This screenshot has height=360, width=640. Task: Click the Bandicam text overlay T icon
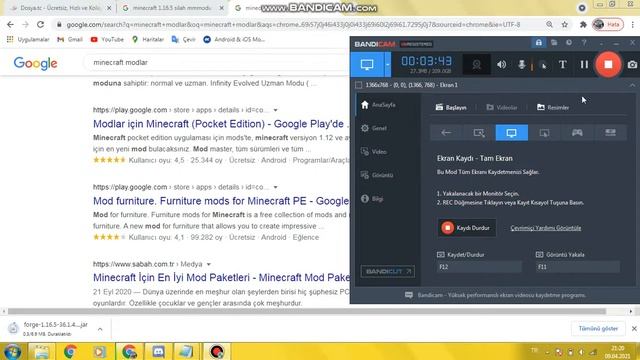click(563, 64)
